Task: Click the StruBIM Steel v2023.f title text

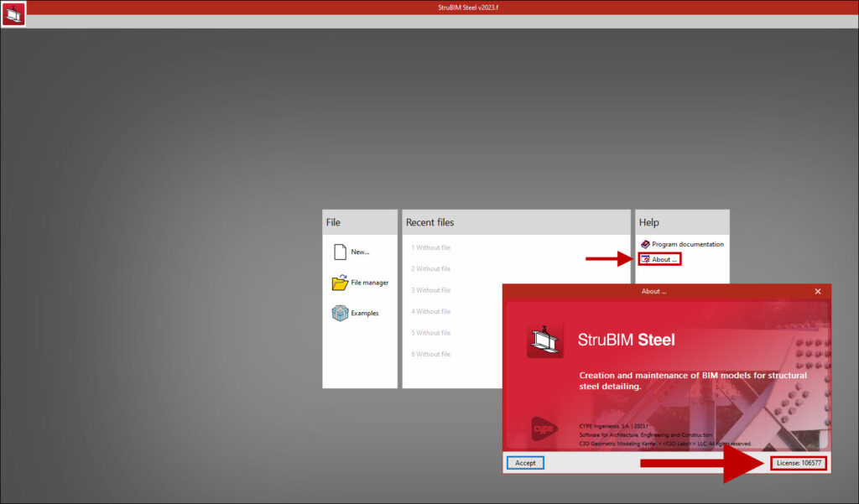Action: pyautogui.click(x=468, y=8)
